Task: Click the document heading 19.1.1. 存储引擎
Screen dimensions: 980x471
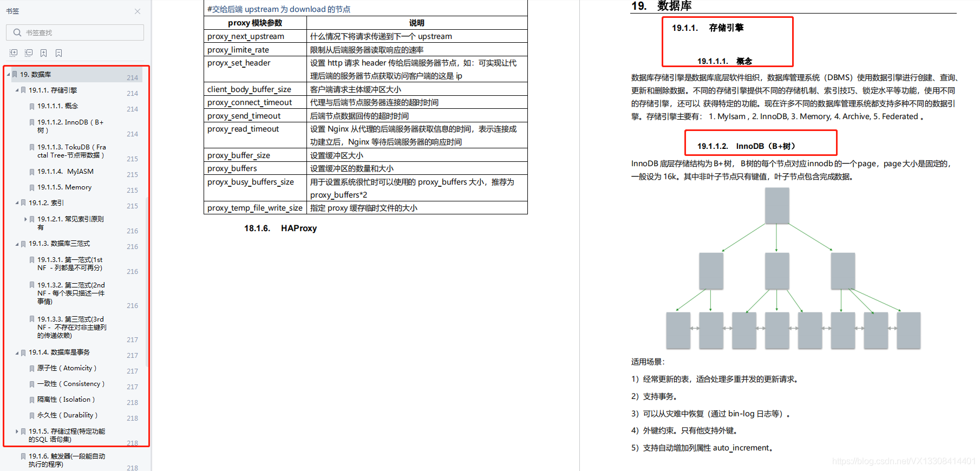Action: 708,28
